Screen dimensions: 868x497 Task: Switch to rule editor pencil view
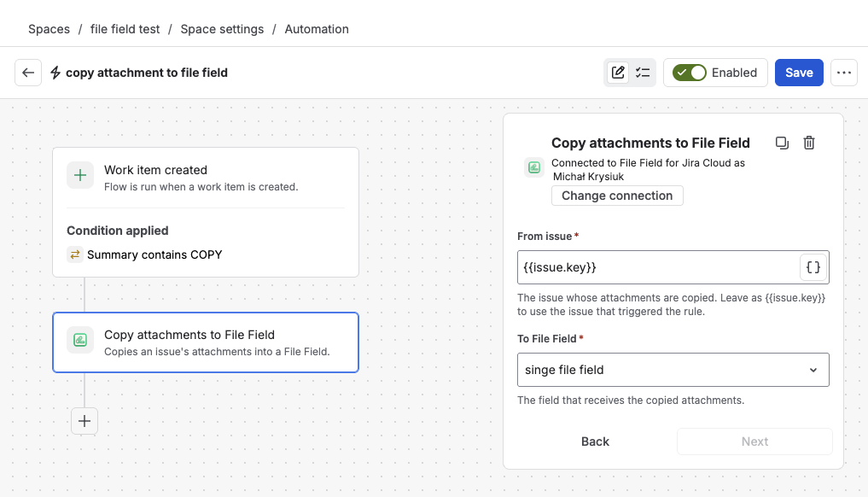pyautogui.click(x=618, y=73)
